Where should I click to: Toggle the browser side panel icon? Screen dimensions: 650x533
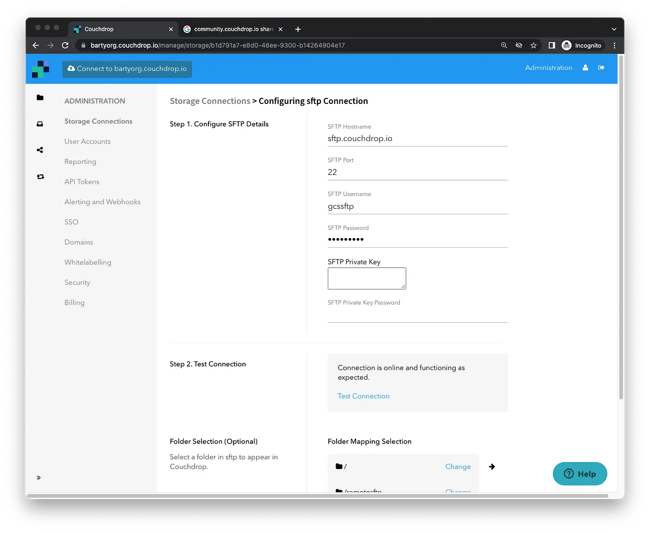[x=551, y=45]
